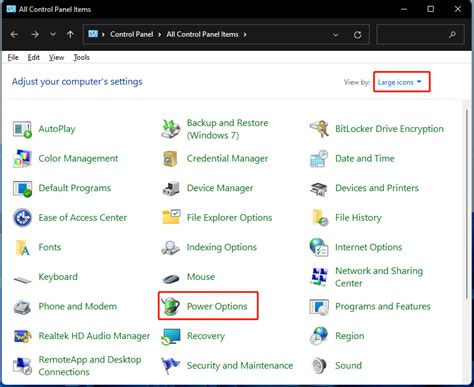474x387 pixels.
Task: Open the Internet Options globe icon
Action: pos(319,247)
